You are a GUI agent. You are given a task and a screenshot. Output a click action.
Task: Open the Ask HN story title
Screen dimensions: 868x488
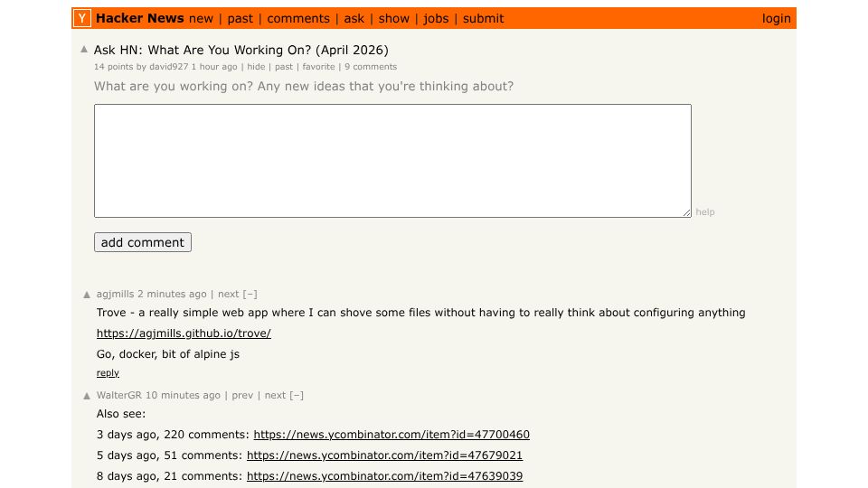click(241, 50)
